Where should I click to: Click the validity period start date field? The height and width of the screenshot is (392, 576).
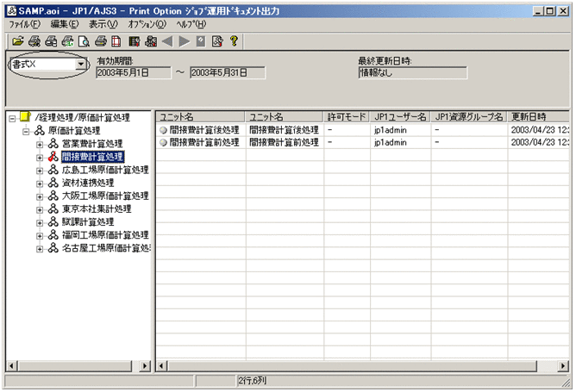(134, 73)
